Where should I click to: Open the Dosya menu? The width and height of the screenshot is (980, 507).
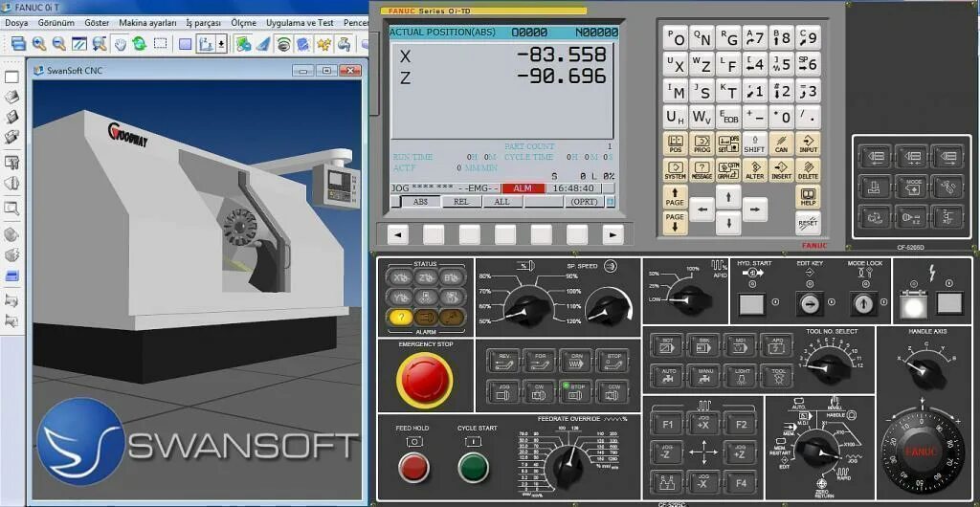(16, 22)
